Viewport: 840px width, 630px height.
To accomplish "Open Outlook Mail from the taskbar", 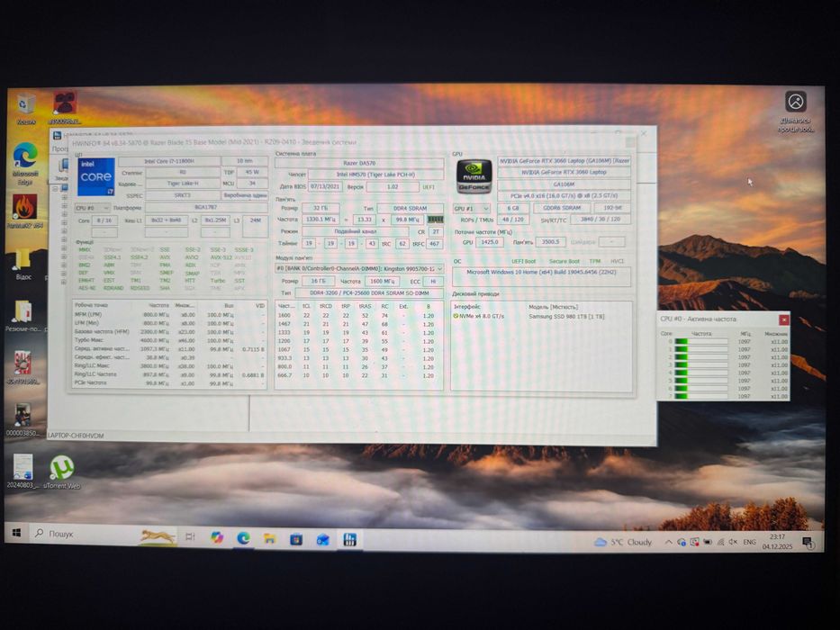I will tap(322, 539).
